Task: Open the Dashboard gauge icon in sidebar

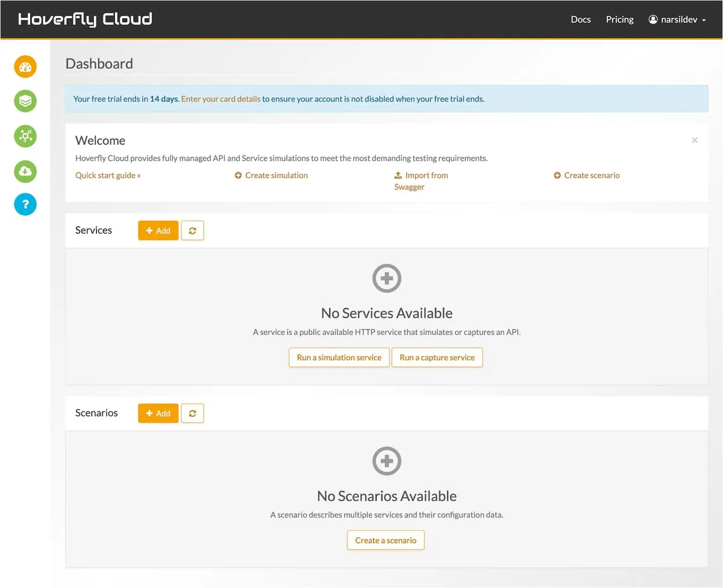Action: coord(25,67)
